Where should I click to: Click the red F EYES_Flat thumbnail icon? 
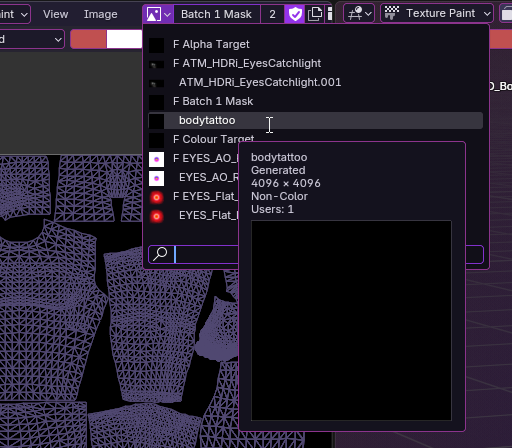point(156,197)
